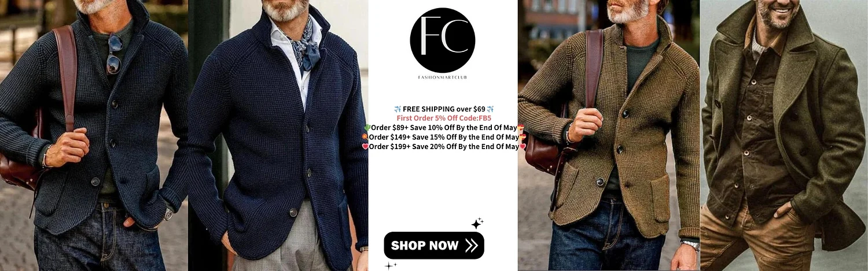The image size is (868, 271).
Task: Click the Order $89+ Save 10% Off offer
Action: (x=444, y=128)
